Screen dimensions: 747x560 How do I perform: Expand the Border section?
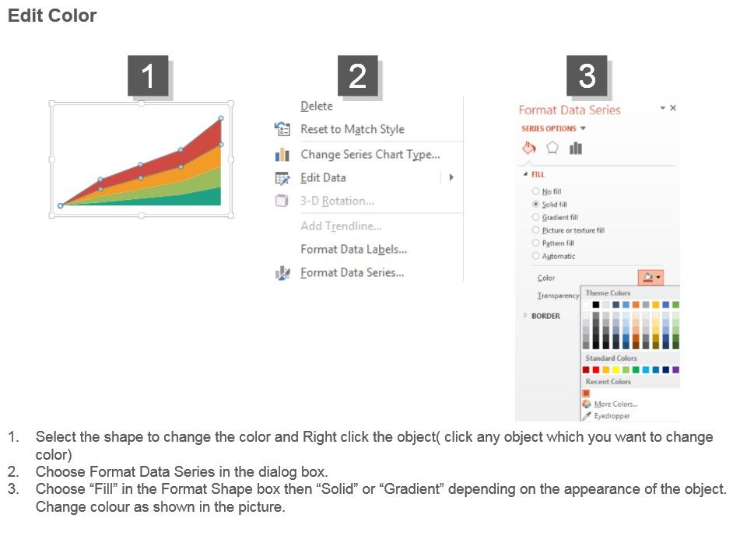point(545,316)
